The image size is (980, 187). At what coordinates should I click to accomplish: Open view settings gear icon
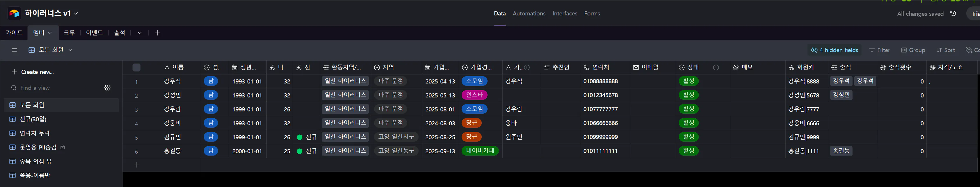107,88
